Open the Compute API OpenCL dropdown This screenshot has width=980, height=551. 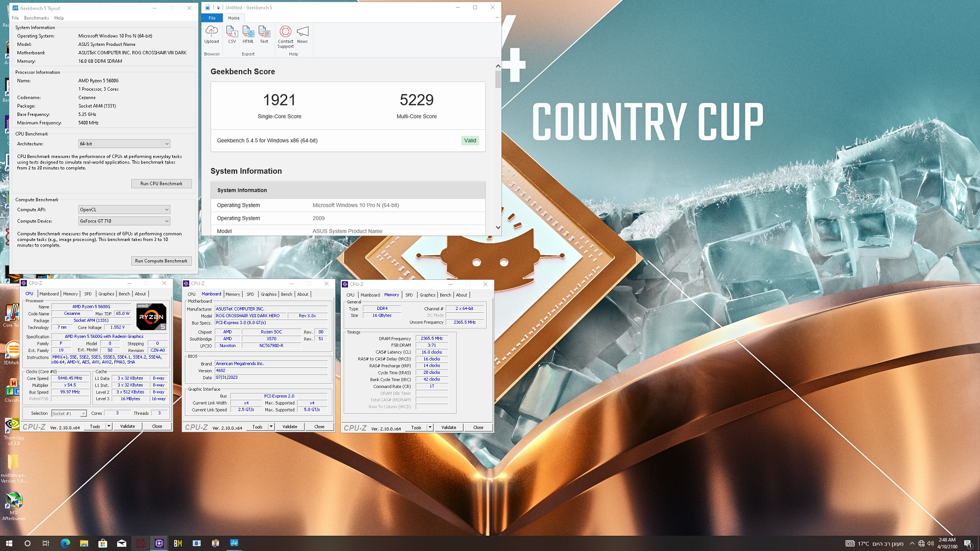click(x=124, y=209)
